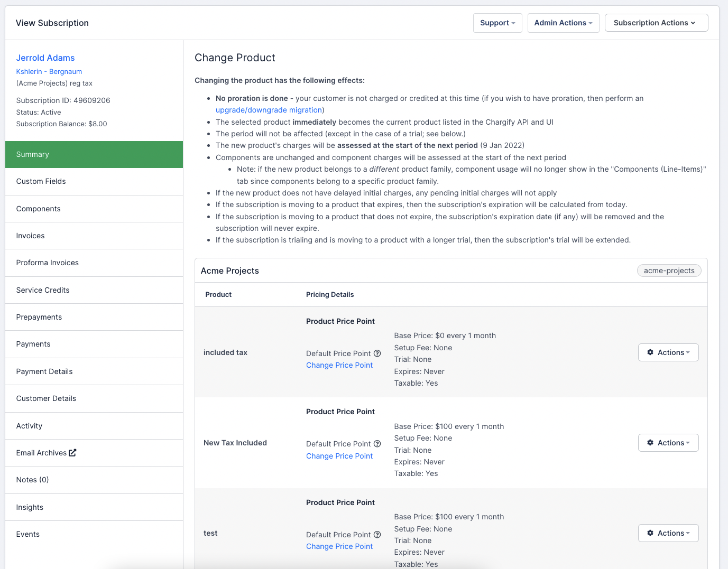This screenshot has height=569, width=728.
Task: Click gear icon in included tax Actions button
Action: [650, 352]
